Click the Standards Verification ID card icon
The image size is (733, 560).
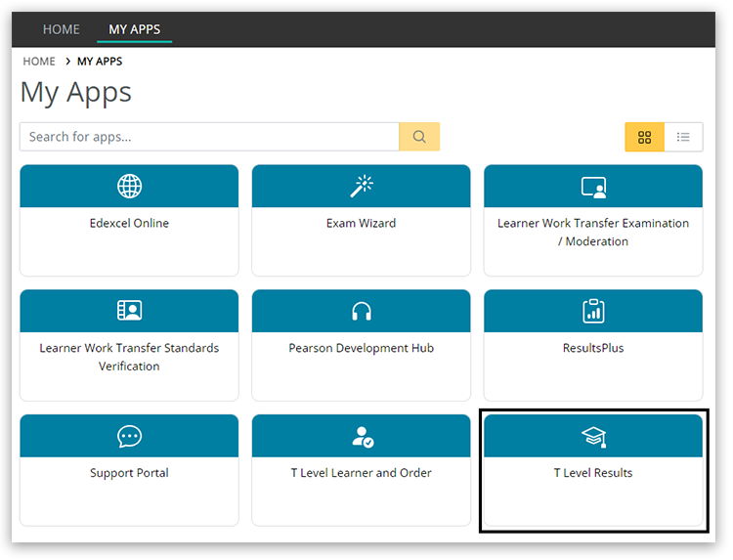pyautogui.click(x=129, y=311)
